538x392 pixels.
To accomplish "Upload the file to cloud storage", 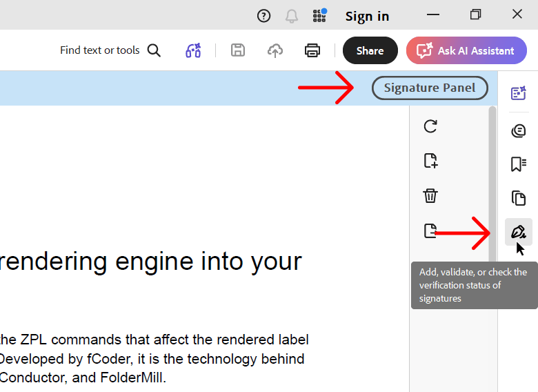I will (x=275, y=50).
